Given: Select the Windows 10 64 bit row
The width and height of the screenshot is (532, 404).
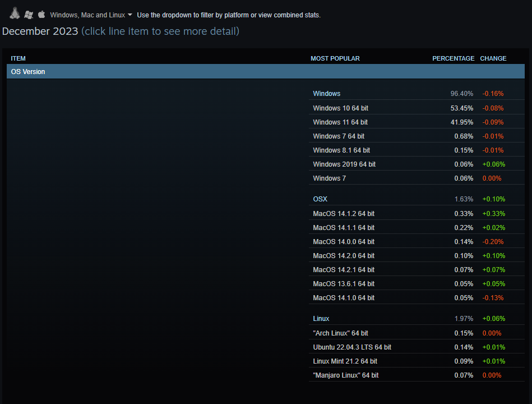Looking at the screenshot, I should tap(417, 108).
